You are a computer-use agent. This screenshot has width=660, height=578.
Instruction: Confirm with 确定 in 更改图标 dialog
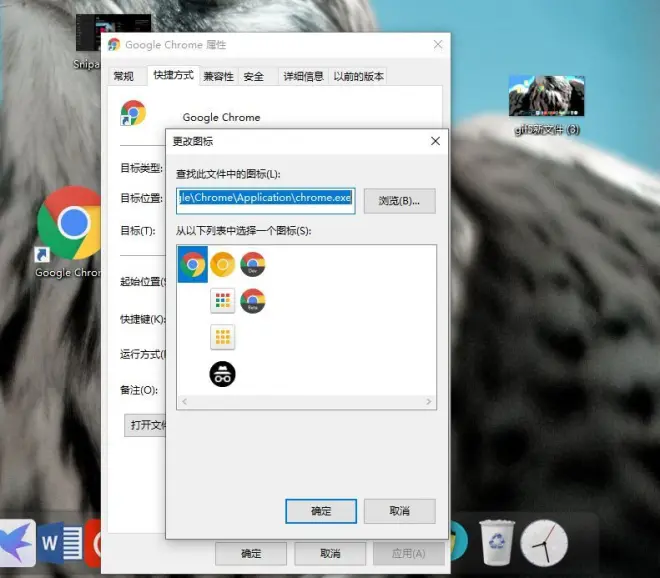tap(321, 511)
